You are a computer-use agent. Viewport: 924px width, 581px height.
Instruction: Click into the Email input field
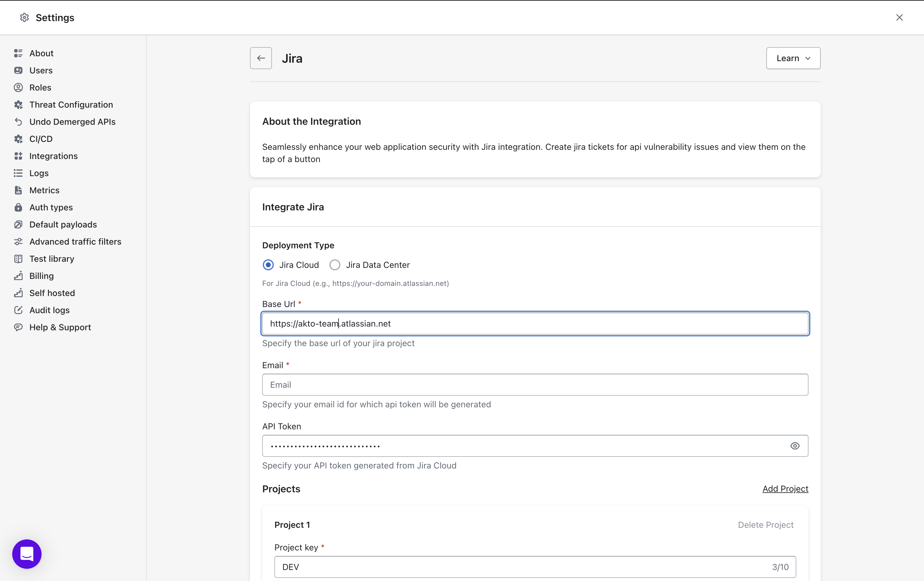(x=534, y=385)
